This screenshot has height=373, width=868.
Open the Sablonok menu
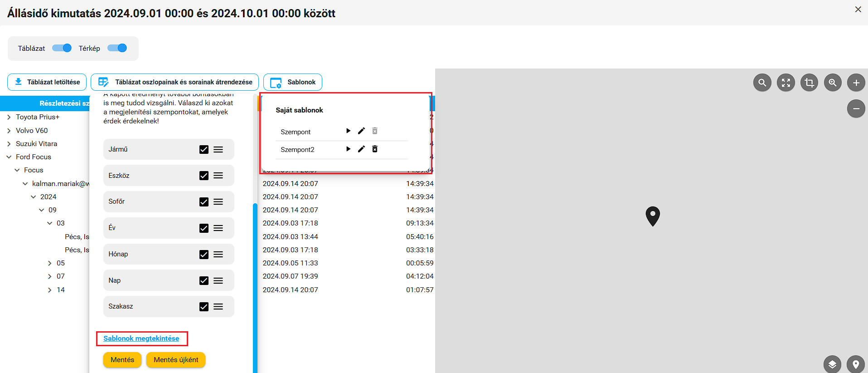point(293,82)
